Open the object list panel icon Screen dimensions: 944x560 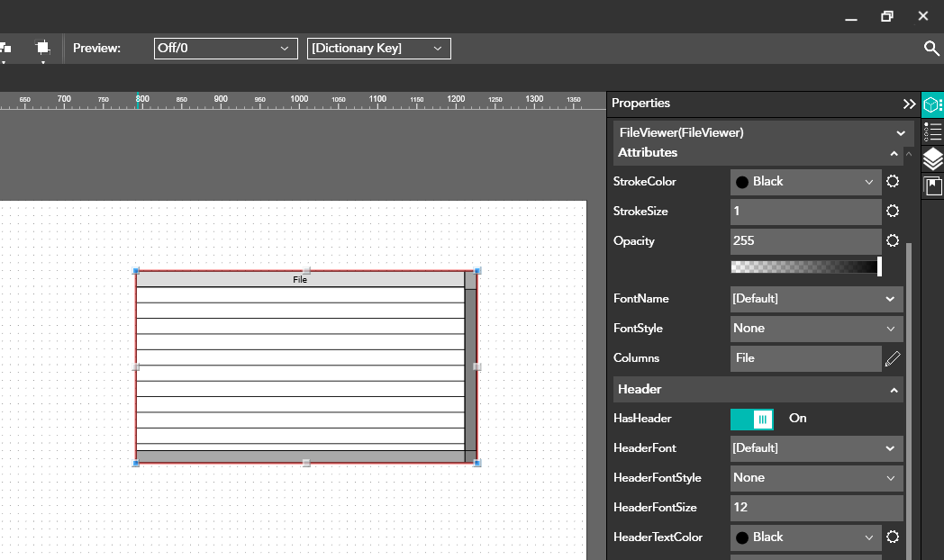(x=932, y=132)
